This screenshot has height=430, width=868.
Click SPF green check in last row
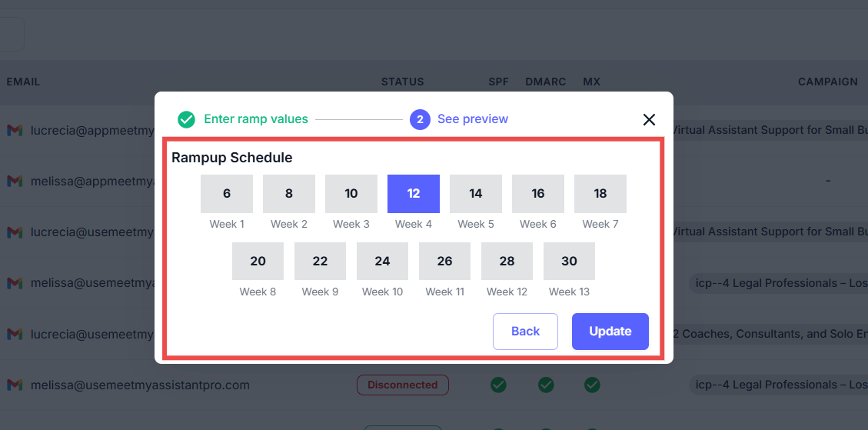pos(498,384)
